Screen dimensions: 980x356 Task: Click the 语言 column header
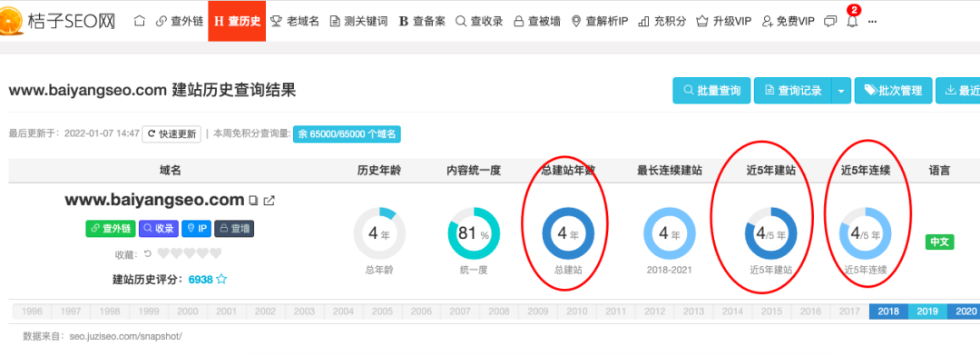coord(940,170)
